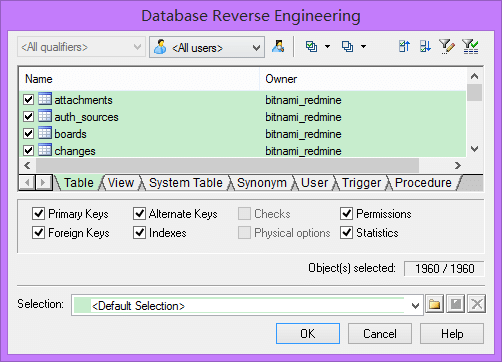Uncheck the boards table checkbox
Viewport: 502px width, 362px height.
(29, 134)
